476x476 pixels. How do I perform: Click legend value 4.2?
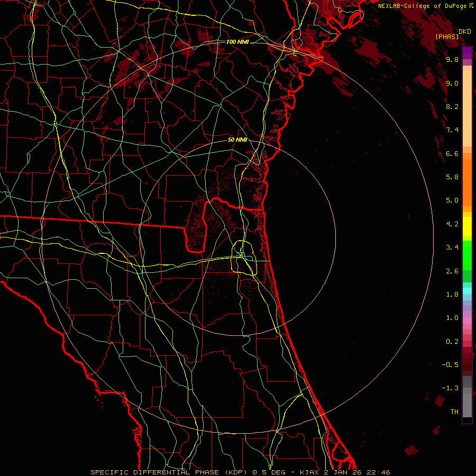pos(452,224)
